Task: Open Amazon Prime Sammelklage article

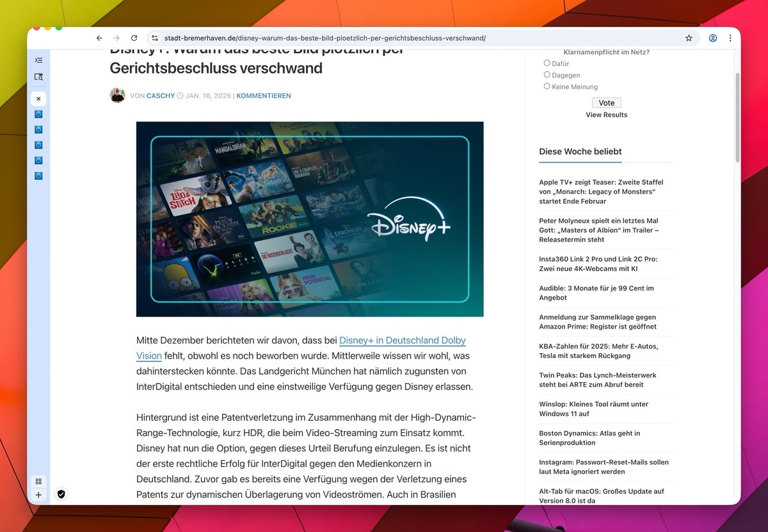Action: point(598,322)
